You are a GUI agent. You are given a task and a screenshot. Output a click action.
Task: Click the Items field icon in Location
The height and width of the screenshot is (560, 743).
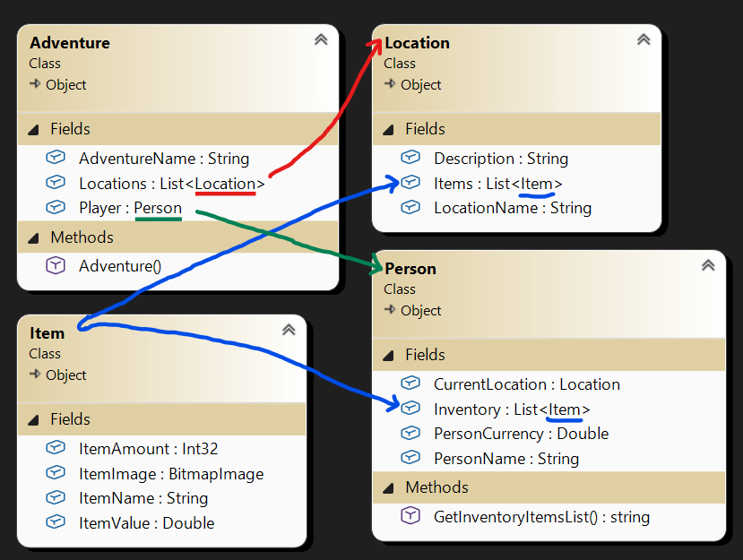pyautogui.click(x=410, y=183)
